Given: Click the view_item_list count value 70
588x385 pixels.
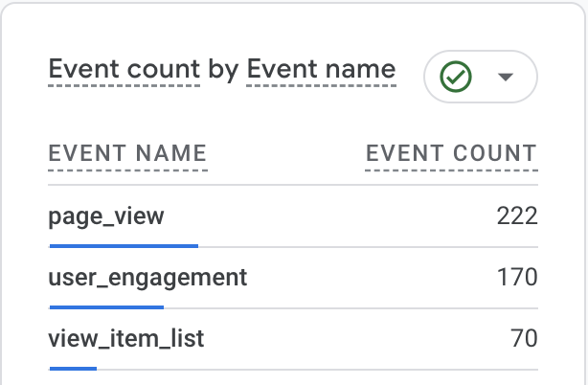Looking at the screenshot, I should pyautogui.click(x=524, y=338).
